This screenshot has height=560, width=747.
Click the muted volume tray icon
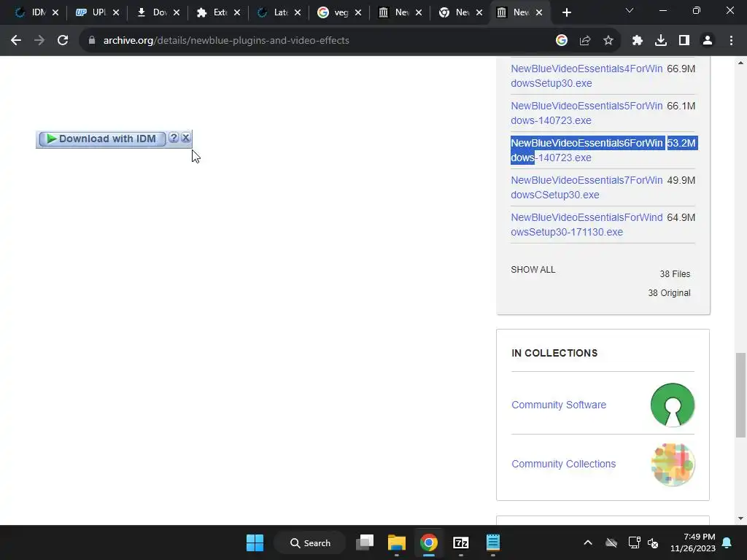click(653, 542)
